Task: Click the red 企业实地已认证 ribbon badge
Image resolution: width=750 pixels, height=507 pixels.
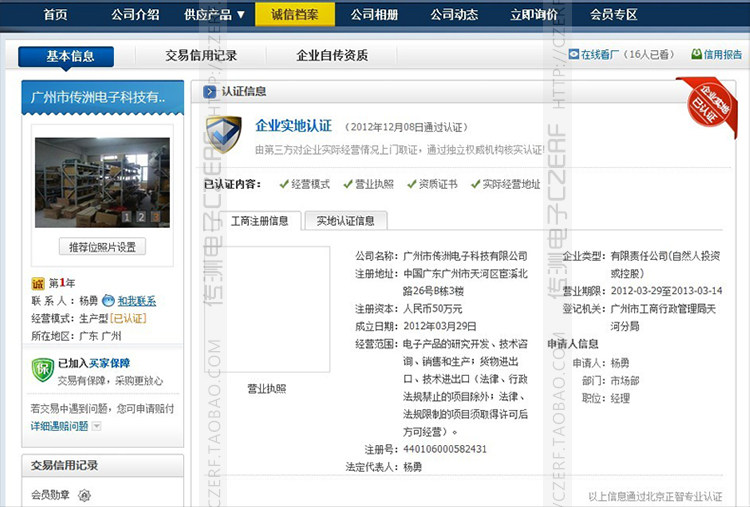Action: click(708, 106)
